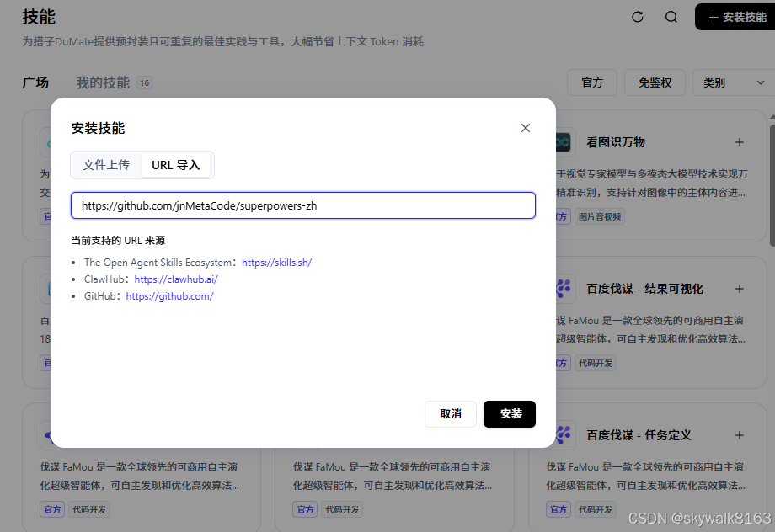The width and height of the screenshot is (775, 532).
Task: Click 百度伐谋 - 结果可视化 logo icon
Action: click(564, 289)
